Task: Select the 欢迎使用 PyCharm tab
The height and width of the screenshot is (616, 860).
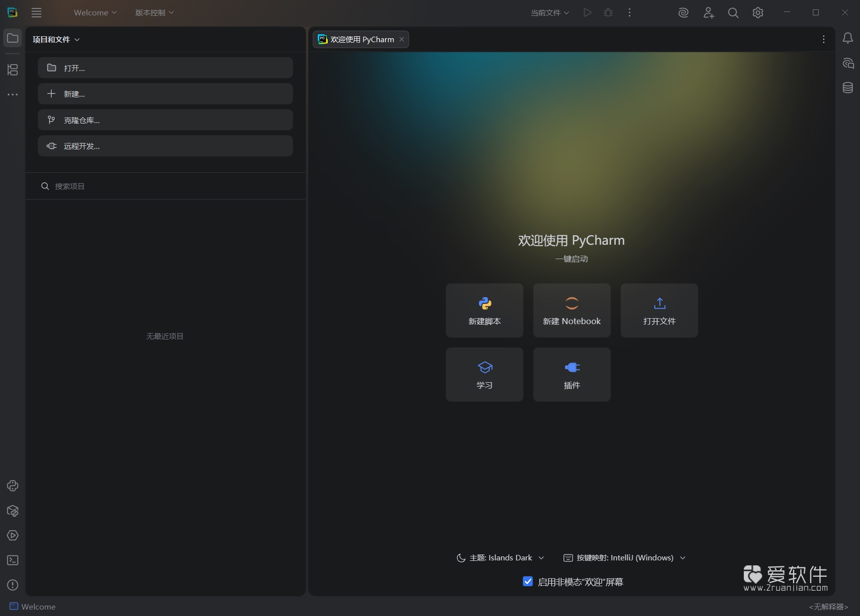Action: coord(360,39)
